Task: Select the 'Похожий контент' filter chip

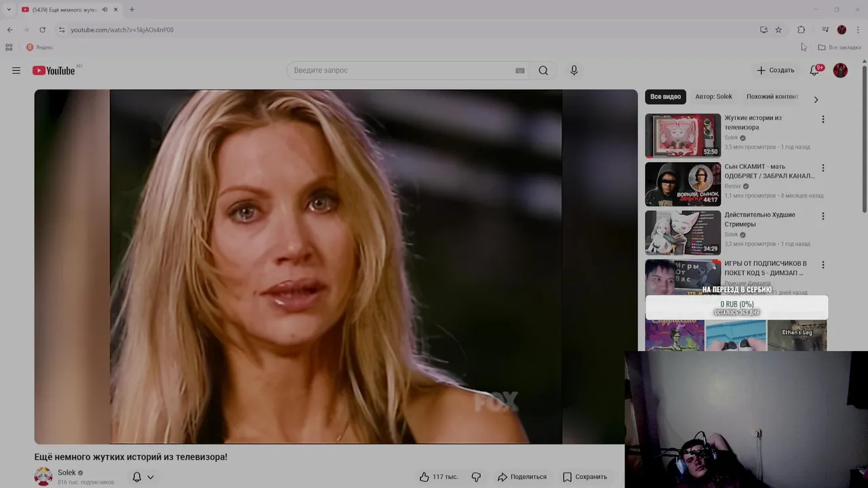Action: tap(772, 97)
